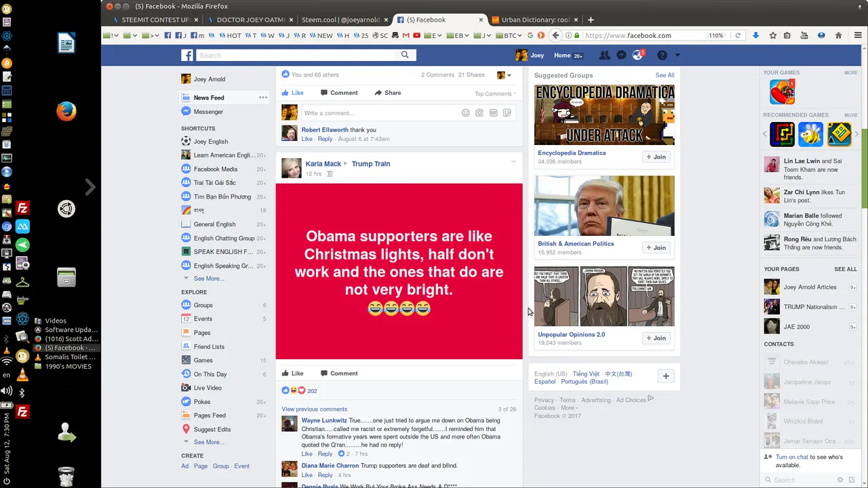Screen dimensions: 868x488
Task: Open Firefox downloads arrow icon
Action: (x=755, y=35)
